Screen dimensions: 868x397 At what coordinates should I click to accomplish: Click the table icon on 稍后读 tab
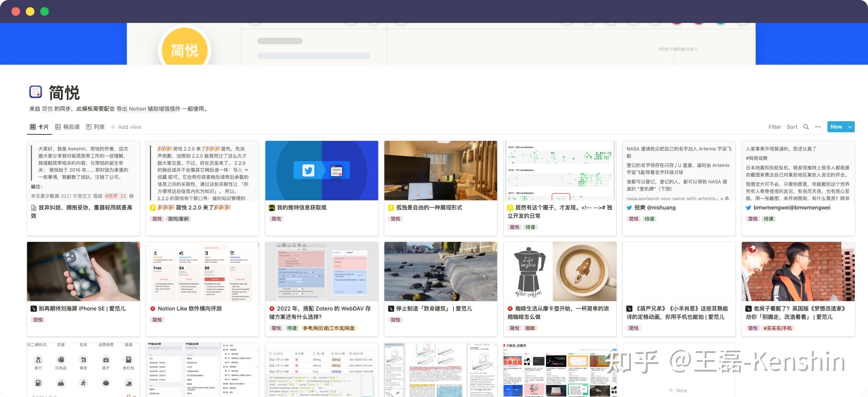coord(58,127)
